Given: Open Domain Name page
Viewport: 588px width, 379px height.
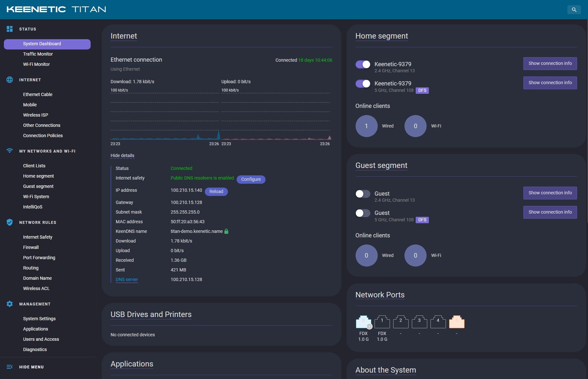Looking at the screenshot, I should click(37, 278).
